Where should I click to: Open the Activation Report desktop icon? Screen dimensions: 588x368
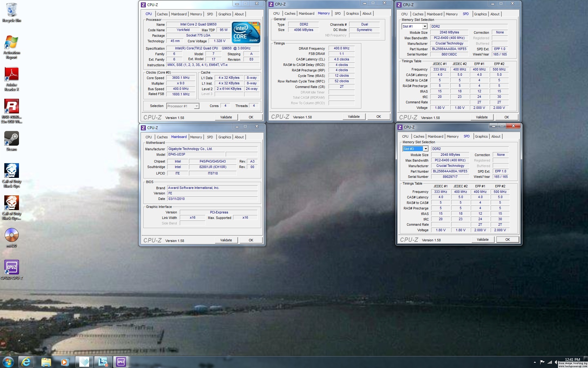tap(12, 47)
